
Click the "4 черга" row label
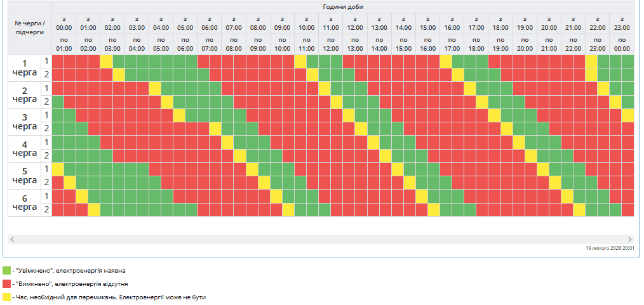point(25,149)
